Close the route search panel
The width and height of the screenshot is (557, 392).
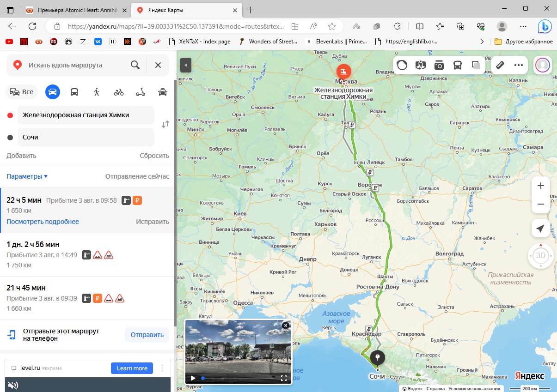(x=158, y=65)
